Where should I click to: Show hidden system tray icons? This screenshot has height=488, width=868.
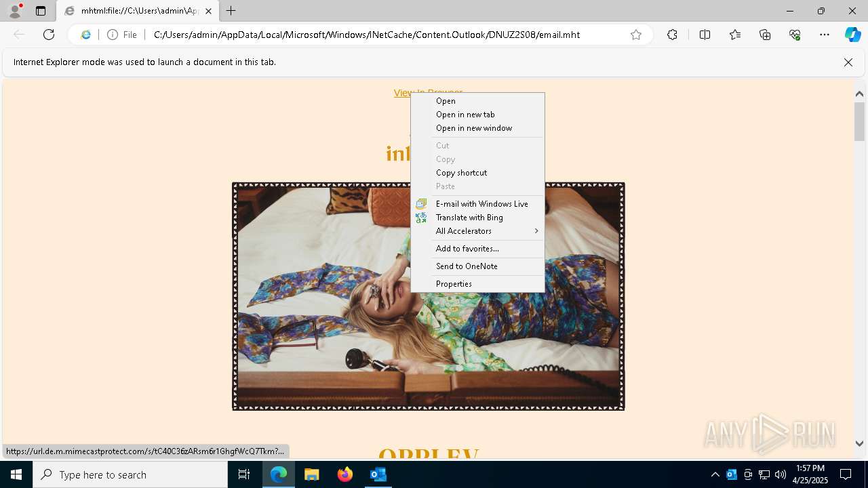coord(715,474)
